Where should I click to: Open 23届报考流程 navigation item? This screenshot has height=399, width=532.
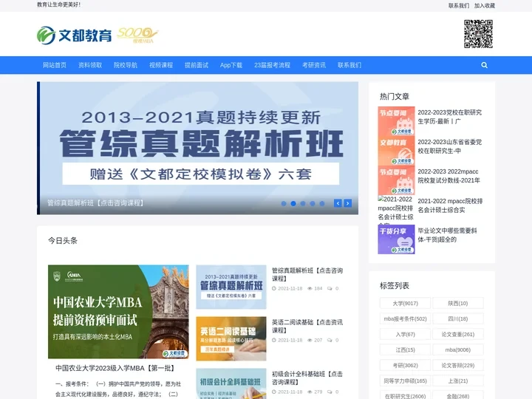tap(272, 65)
